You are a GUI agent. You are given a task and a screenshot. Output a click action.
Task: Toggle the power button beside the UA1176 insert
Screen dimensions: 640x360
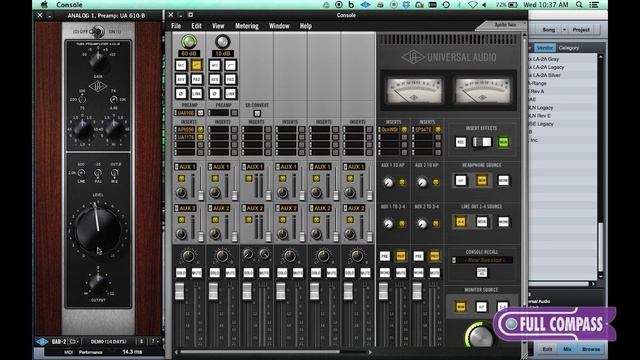(x=200, y=137)
